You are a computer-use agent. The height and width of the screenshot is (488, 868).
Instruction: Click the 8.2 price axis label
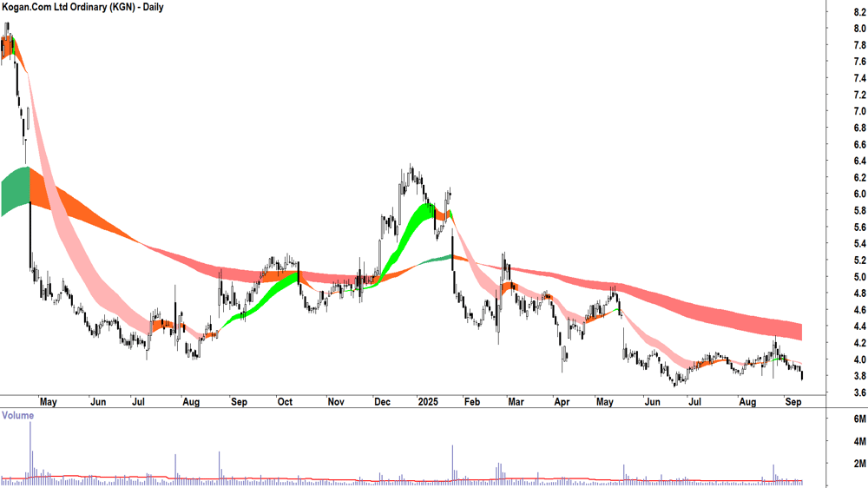(x=859, y=12)
